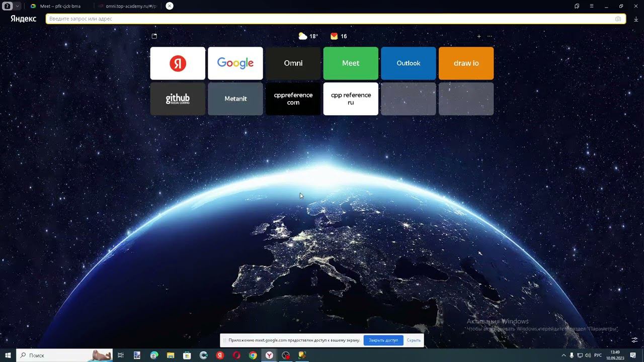Open the C-shaped app icon in taskbar
Viewport: 644px width, 362px height.
pyautogui.click(x=203, y=355)
